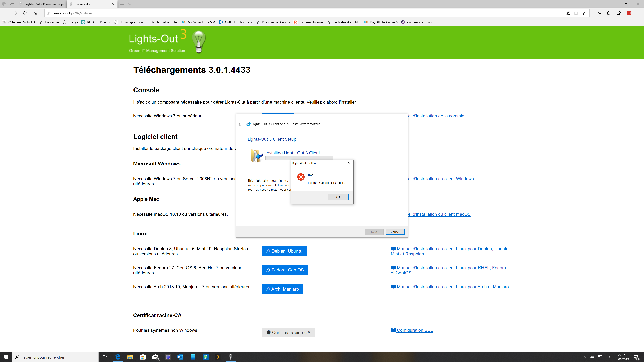This screenshot has width=644, height=362.
Task: Open Connexion · tooyoo bookmark
Action: click(417, 22)
